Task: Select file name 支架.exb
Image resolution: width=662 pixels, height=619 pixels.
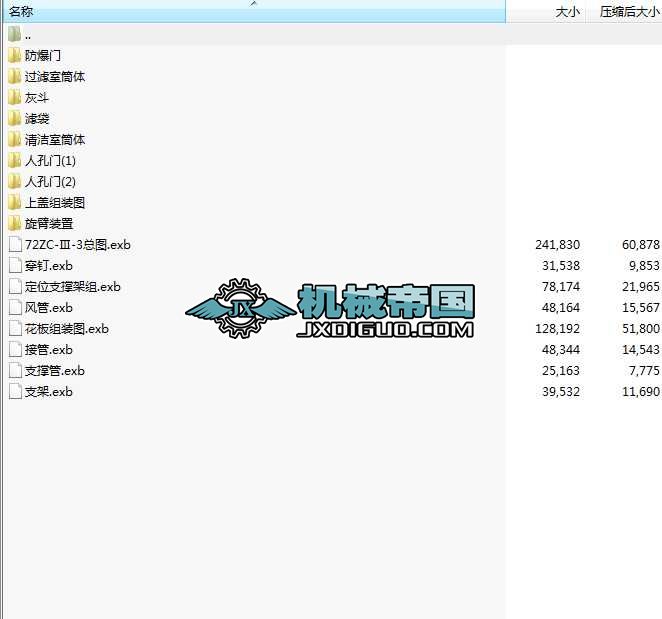Action: tap(49, 392)
